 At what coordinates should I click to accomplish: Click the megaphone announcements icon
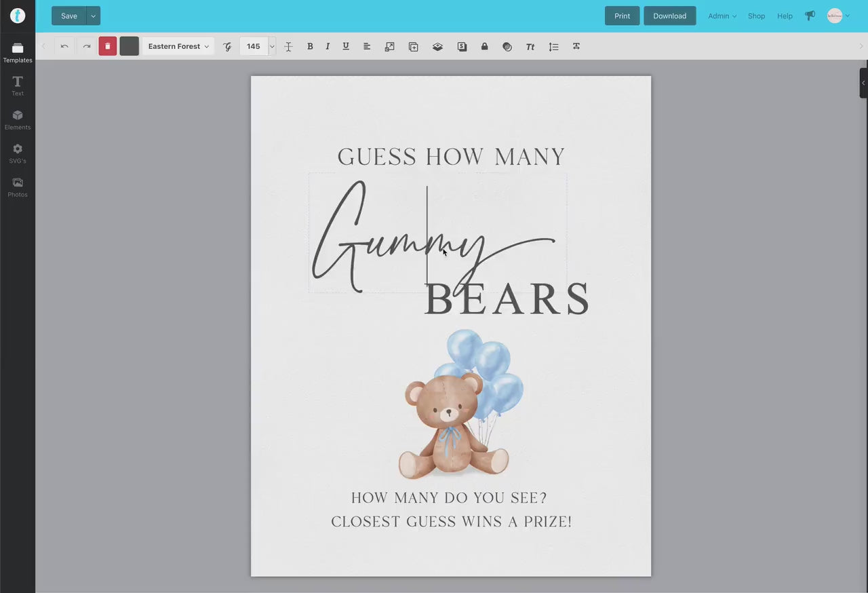(x=810, y=16)
